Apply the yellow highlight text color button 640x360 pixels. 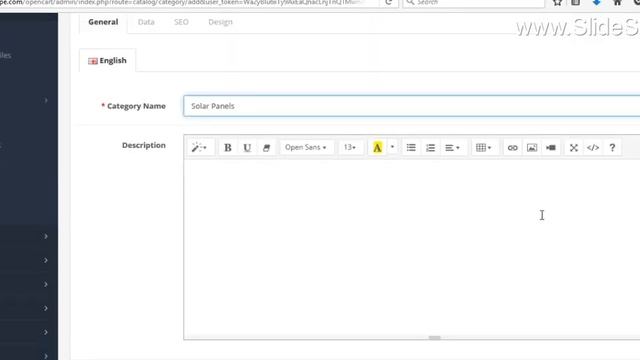pos(377,147)
